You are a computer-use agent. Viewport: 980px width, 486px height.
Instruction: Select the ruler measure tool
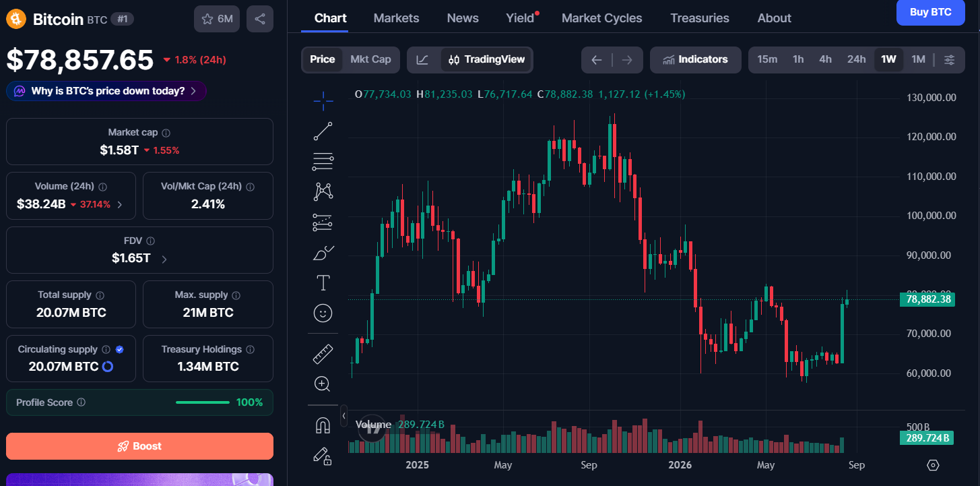[x=323, y=354]
